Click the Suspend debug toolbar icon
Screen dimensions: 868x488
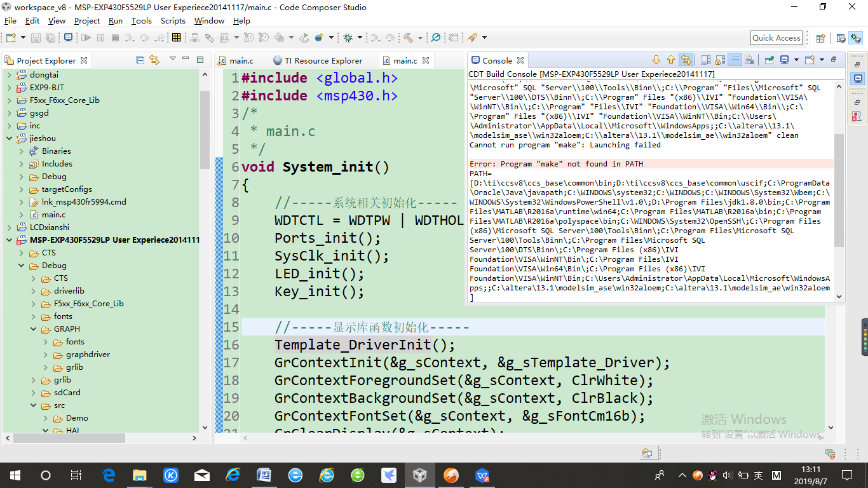(100, 37)
